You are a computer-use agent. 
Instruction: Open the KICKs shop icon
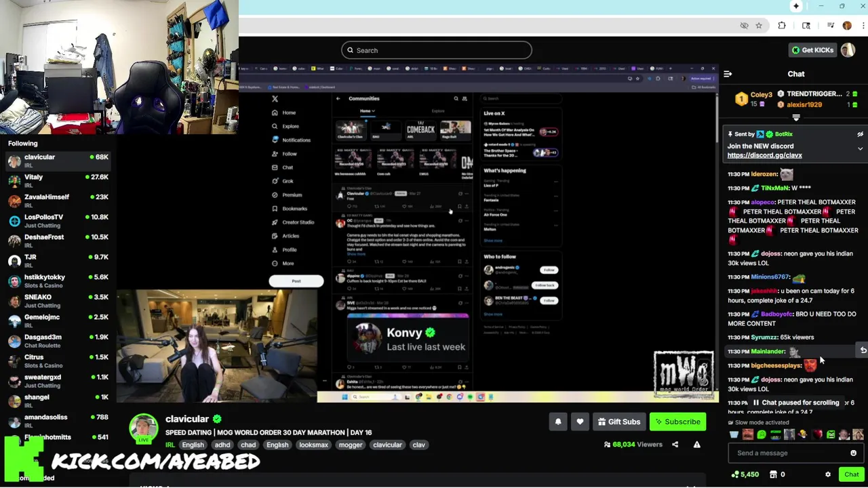click(774, 474)
